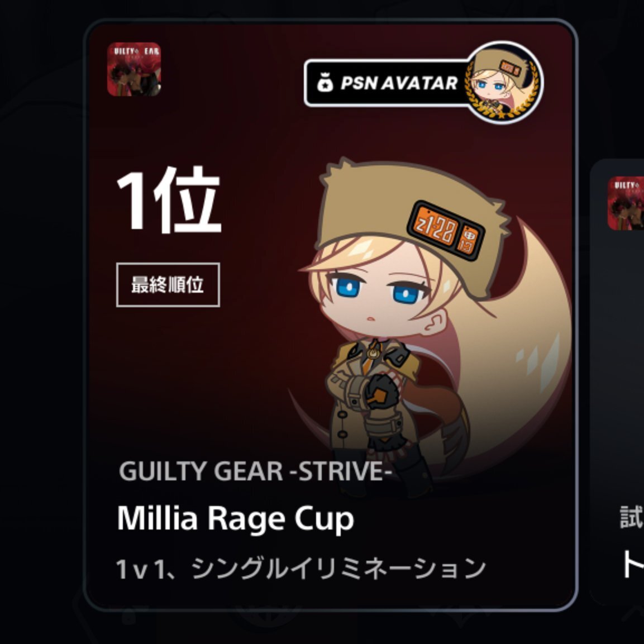Click the orange 2128 plate on hat
644x644 pixels.
pos(446,231)
